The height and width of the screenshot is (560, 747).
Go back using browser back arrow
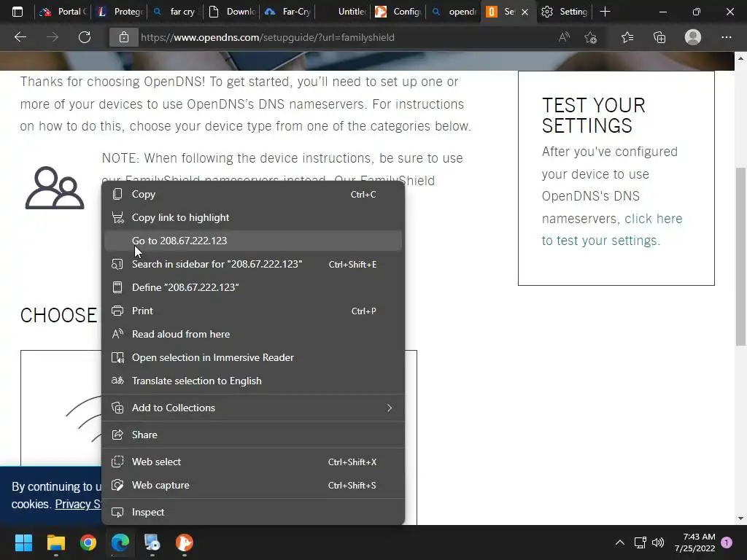[20, 37]
